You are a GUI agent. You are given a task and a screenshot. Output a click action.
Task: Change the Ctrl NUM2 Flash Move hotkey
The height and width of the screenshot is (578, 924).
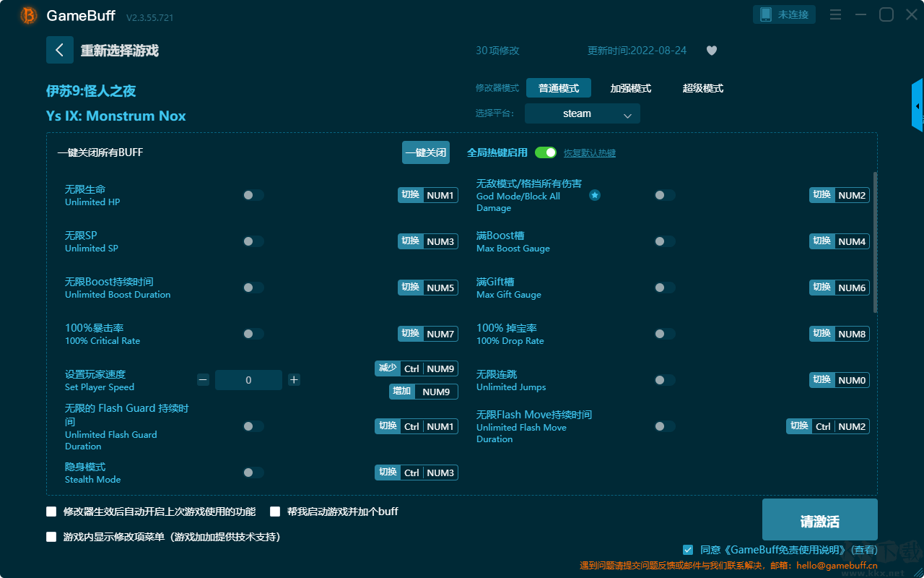coord(828,426)
